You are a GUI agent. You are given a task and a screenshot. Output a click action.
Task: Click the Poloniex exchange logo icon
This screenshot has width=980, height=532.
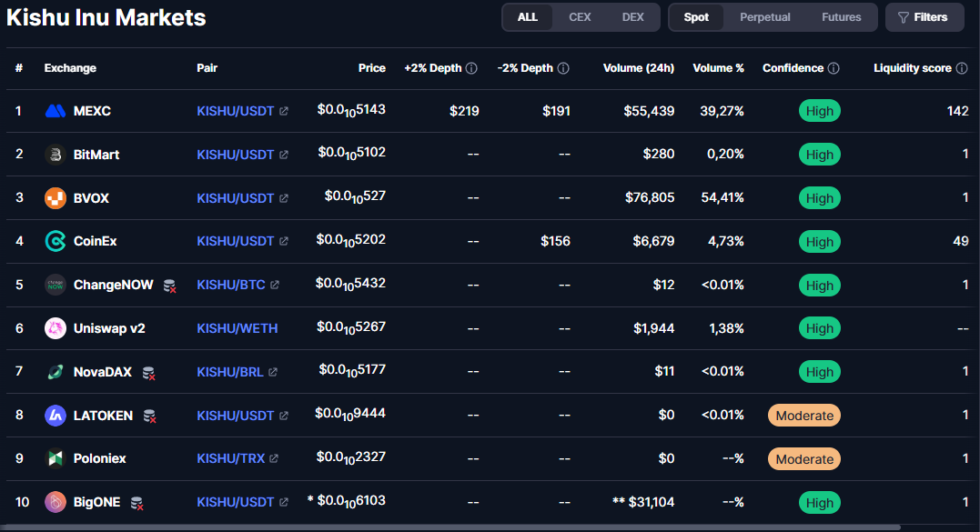pyautogui.click(x=56, y=458)
